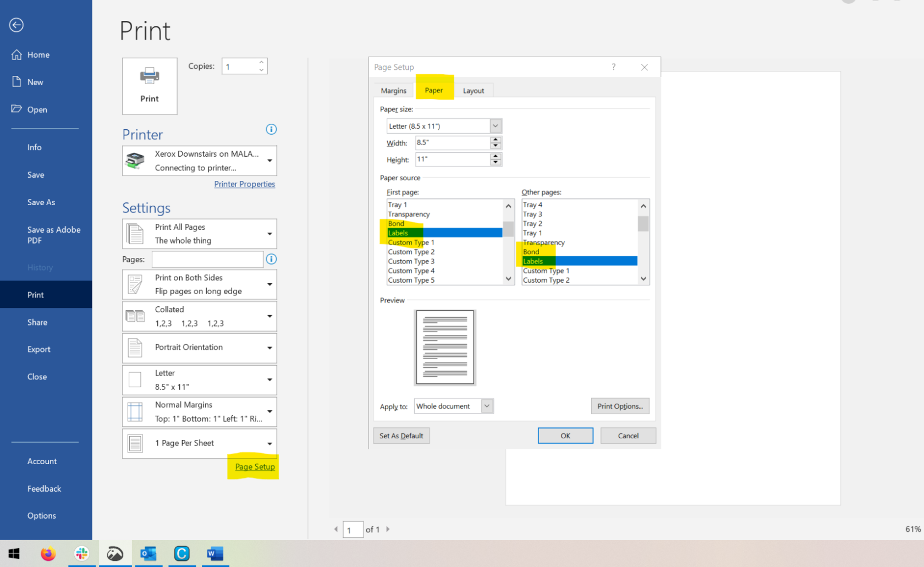Click the Page Setup help question mark

point(613,67)
